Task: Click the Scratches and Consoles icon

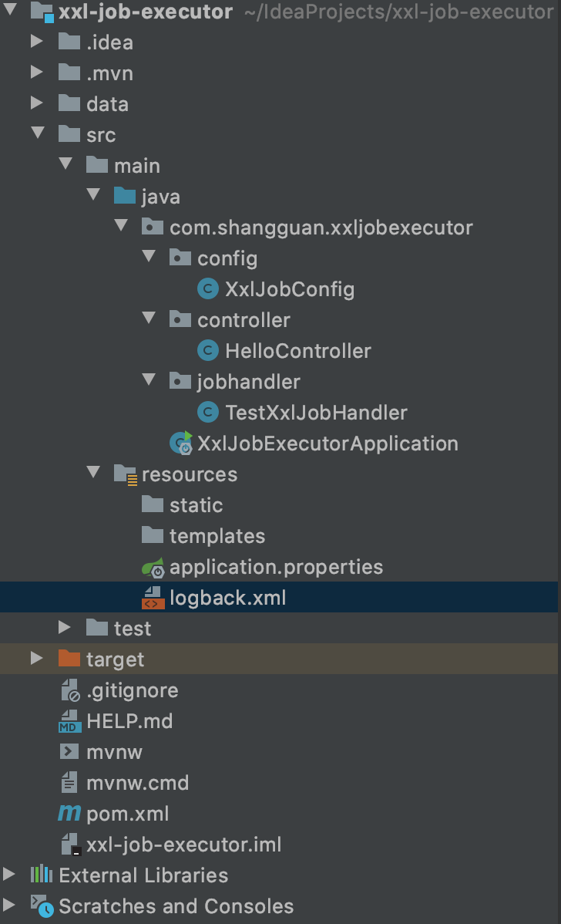Action: (x=42, y=905)
